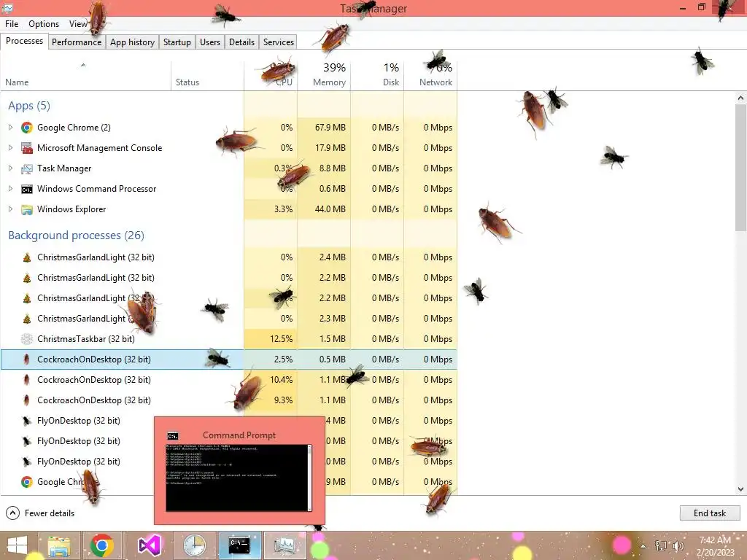
Task: Sort by the 39% Memory column header
Action: coord(324,75)
